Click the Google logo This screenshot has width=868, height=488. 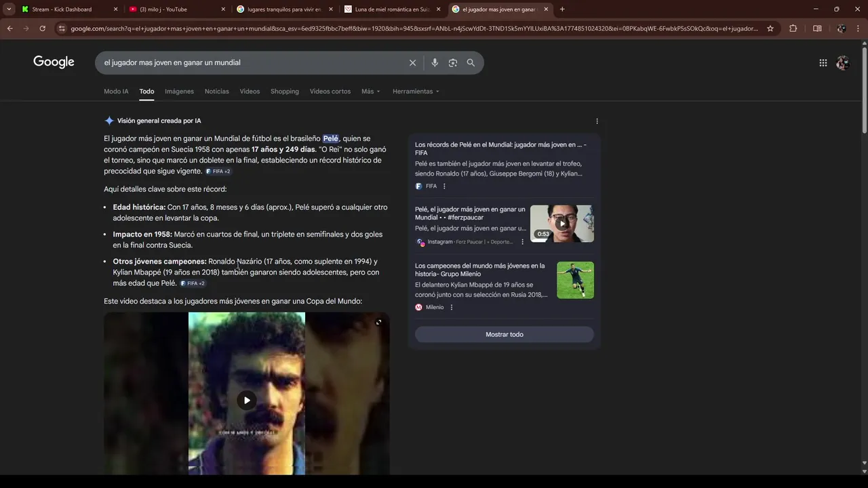[54, 62]
